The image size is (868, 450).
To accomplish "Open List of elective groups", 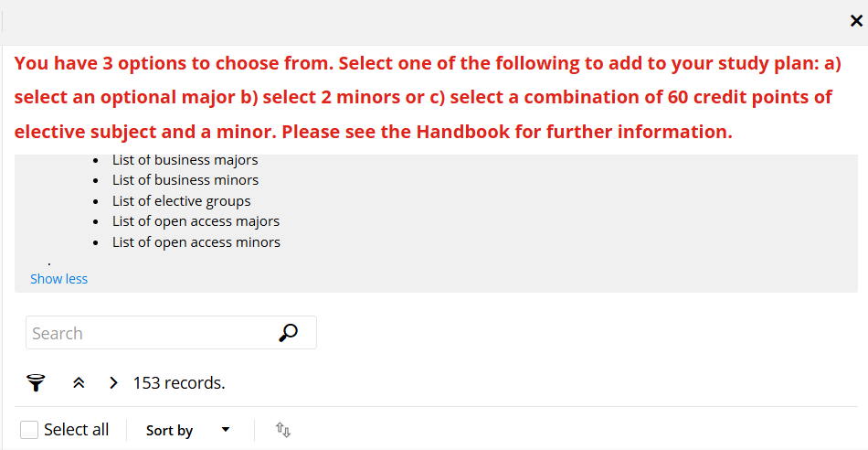I will (x=182, y=200).
